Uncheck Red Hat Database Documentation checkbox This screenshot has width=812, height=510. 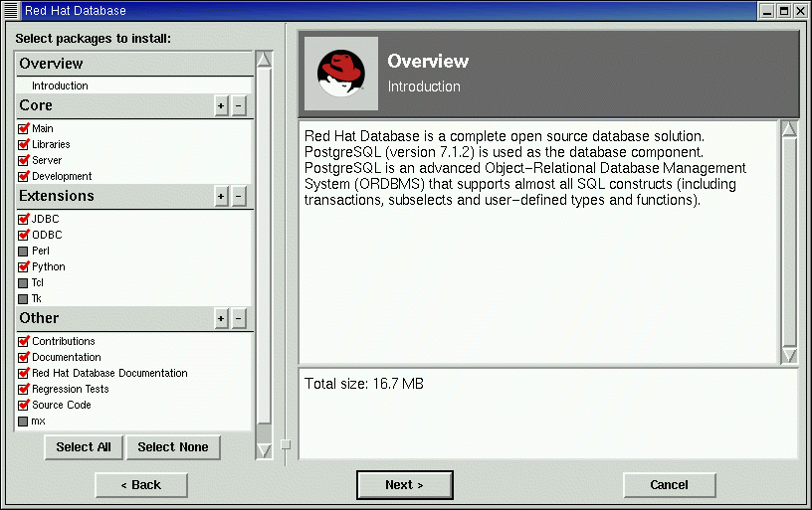(23, 373)
